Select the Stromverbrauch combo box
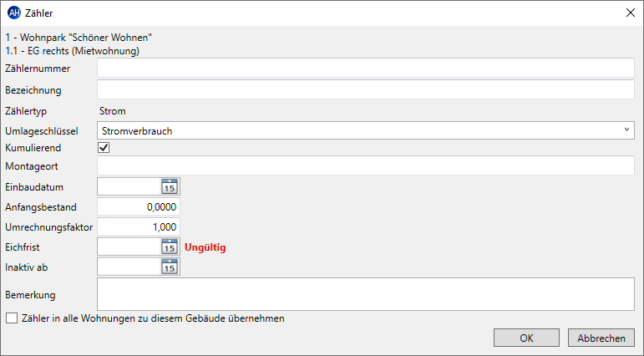 (366, 130)
